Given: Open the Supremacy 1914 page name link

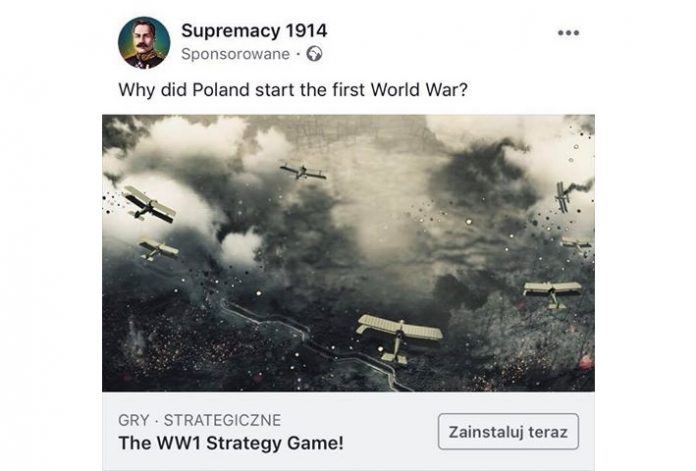Looking at the screenshot, I should [254, 31].
